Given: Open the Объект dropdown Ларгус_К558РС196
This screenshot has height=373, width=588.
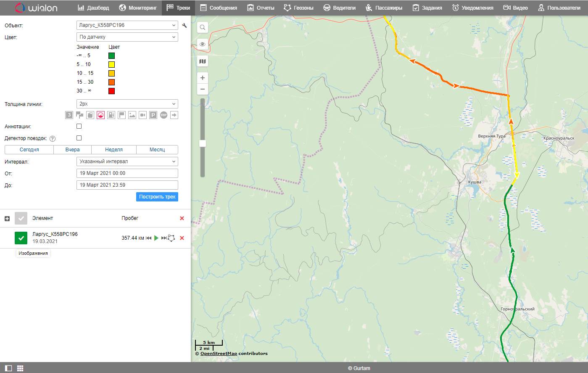Looking at the screenshot, I should (127, 25).
